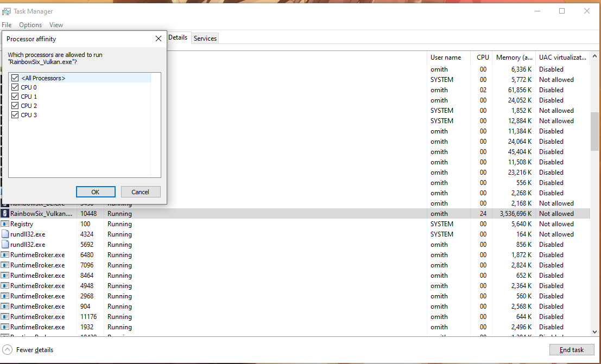The width and height of the screenshot is (601, 364).
Task: Click the icon of RuntimeBroker.exe PID 1932
Action: (5, 327)
